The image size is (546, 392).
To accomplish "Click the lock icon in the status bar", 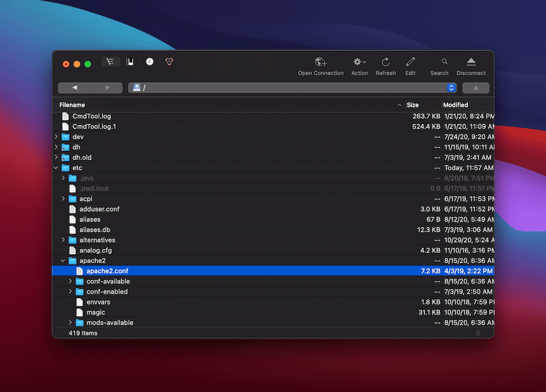I will [478, 332].
